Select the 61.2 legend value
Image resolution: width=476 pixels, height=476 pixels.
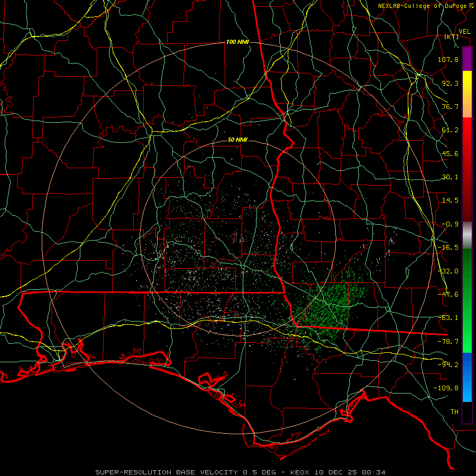click(x=450, y=130)
